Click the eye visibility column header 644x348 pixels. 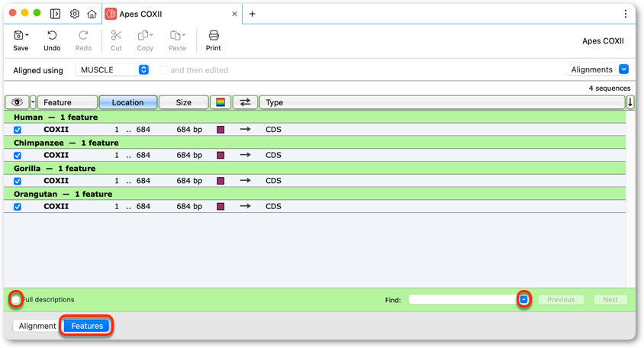17,102
